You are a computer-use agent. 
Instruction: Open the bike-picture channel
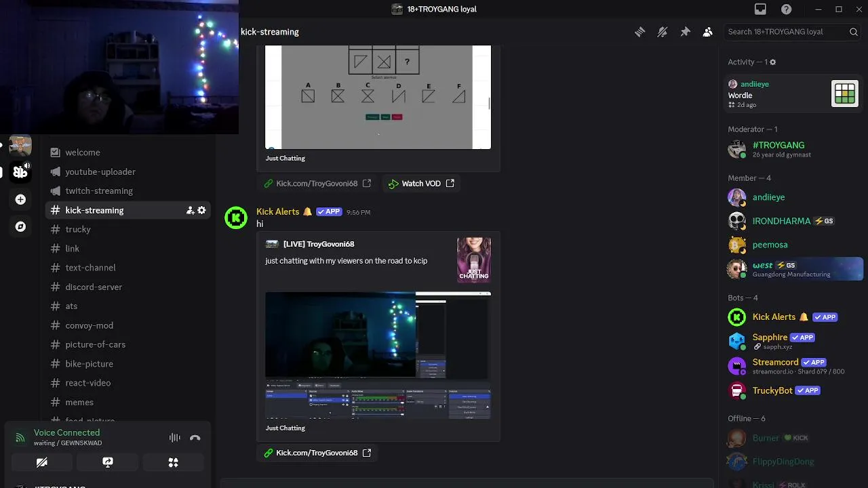(128, 363)
